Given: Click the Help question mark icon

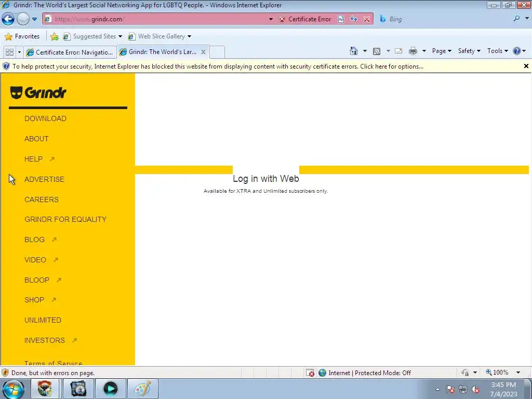Looking at the screenshot, I should [x=517, y=51].
